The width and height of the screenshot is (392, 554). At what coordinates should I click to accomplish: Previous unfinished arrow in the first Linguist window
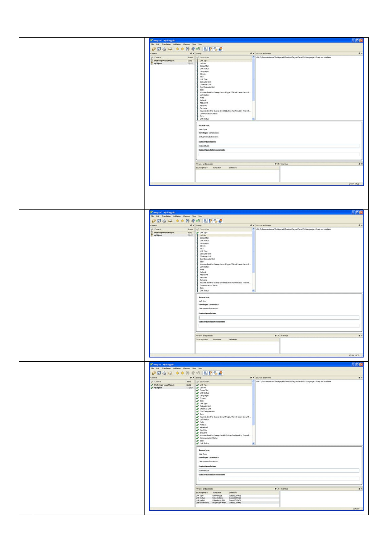click(x=177, y=49)
